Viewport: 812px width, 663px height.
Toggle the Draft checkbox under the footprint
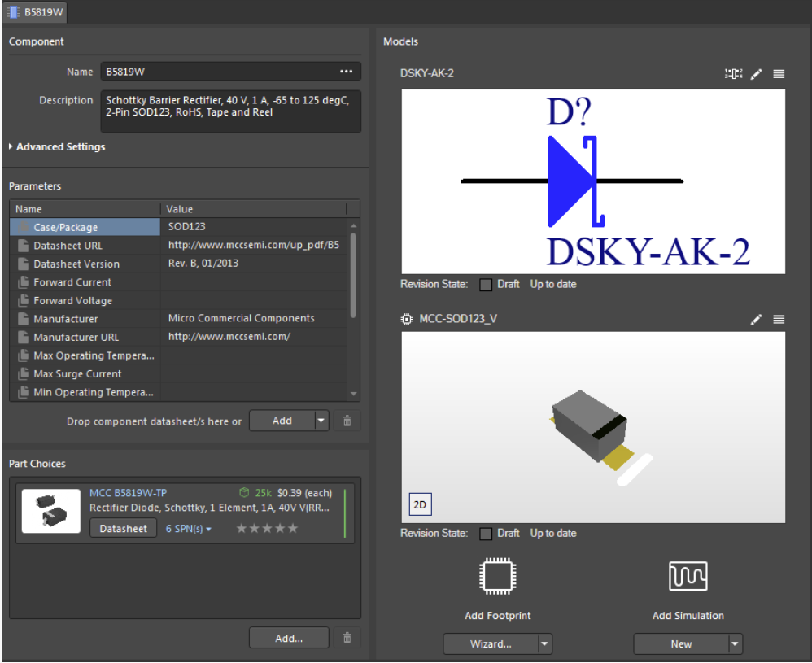(486, 534)
